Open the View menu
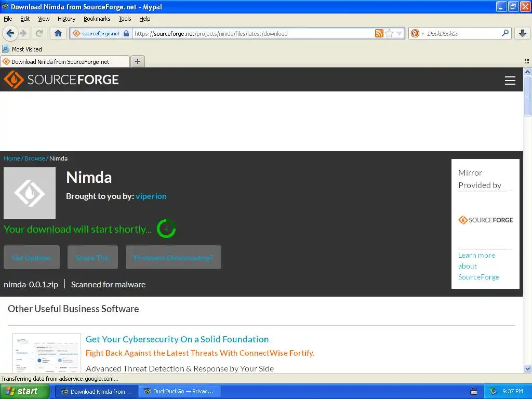The height and width of the screenshot is (399, 532). coord(44,19)
